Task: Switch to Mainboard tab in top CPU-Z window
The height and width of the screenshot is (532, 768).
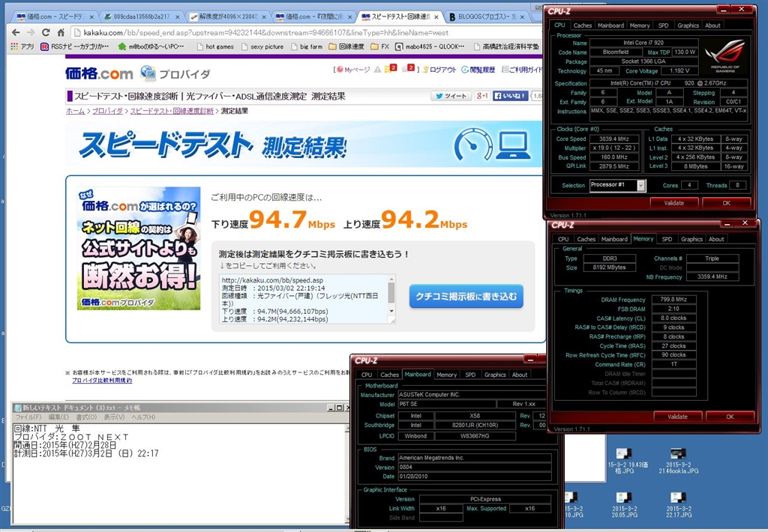Action: coord(610,25)
